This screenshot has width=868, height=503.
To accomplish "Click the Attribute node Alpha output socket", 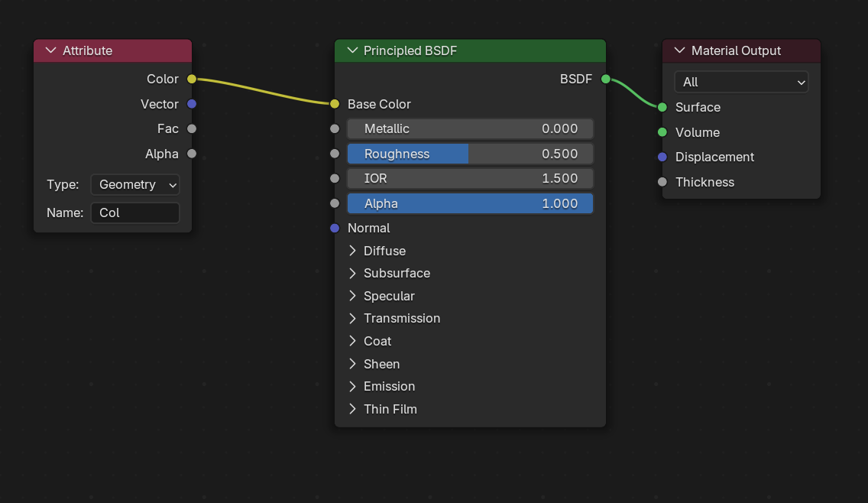I will 192,154.
